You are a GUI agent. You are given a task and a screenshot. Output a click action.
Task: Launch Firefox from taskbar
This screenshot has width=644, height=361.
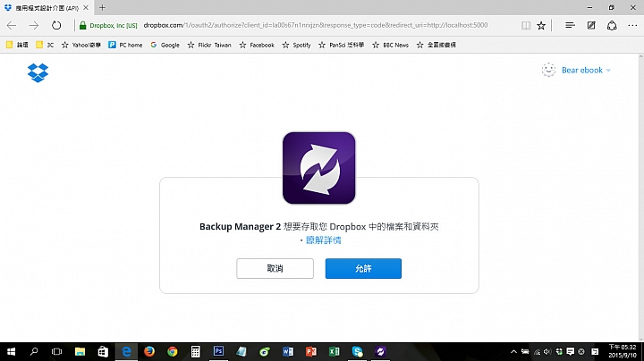pos(149,351)
